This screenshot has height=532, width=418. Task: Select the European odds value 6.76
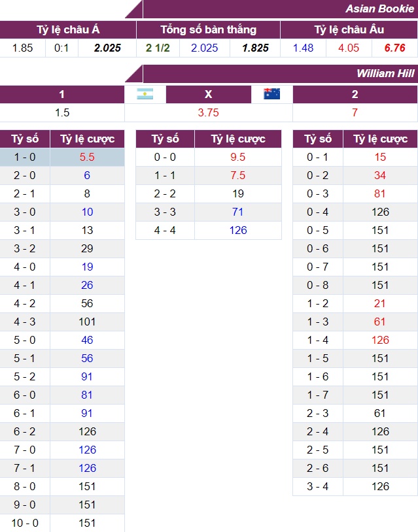click(x=395, y=48)
